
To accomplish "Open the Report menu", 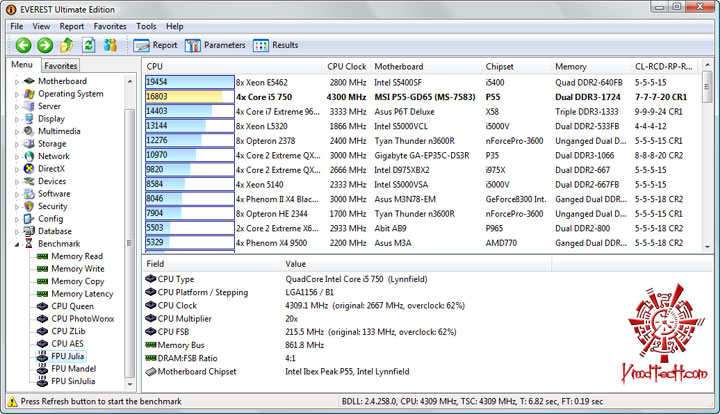I will click(72, 26).
